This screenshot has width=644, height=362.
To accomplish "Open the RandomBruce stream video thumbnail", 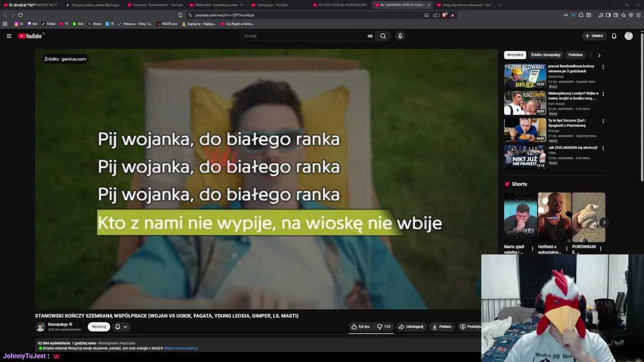I will (x=525, y=76).
